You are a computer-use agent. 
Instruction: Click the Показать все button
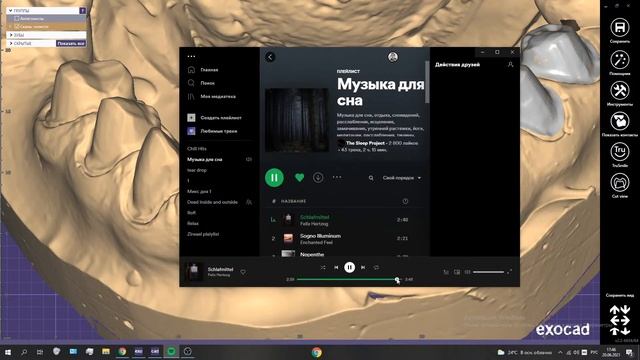(x=71, y=43)
